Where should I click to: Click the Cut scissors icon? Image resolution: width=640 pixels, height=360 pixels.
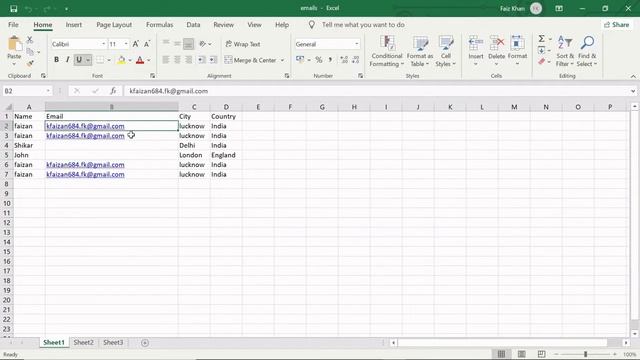click(30, 40)
